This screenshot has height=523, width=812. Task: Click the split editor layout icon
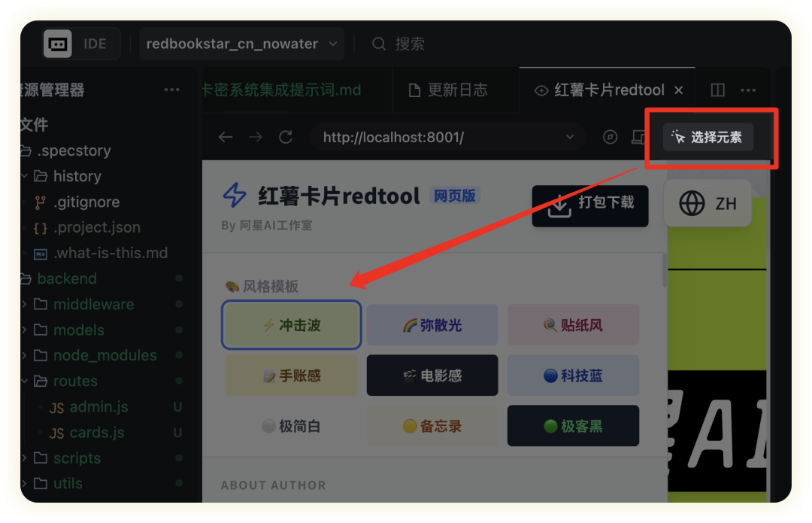pyautogui.click(x=718, y=90)
